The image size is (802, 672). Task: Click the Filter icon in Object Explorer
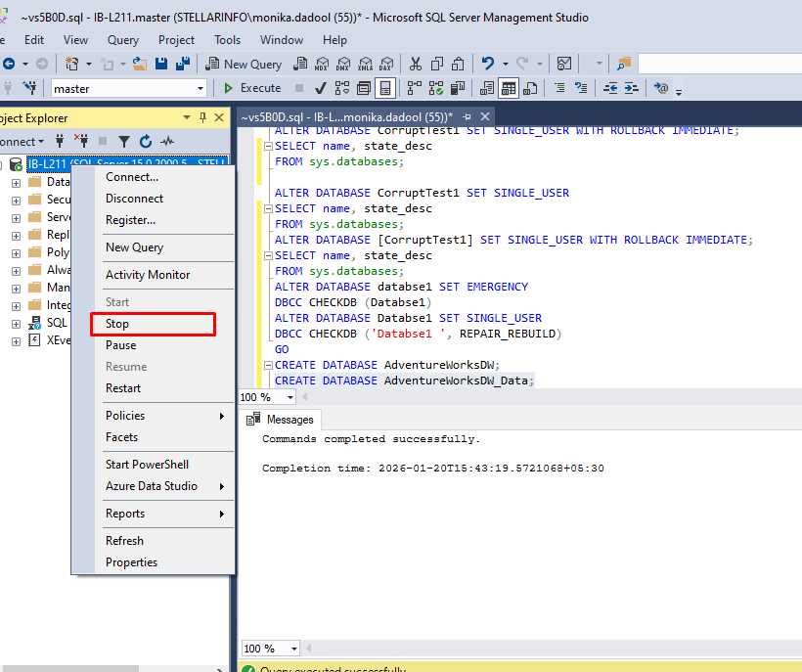[124, 141]
